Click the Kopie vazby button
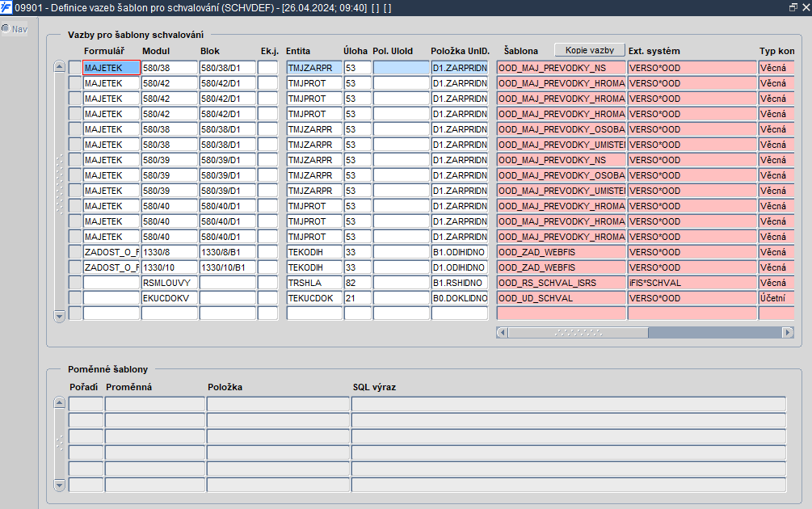The width and height of the screenshot is (812, 509). point(590,50)
